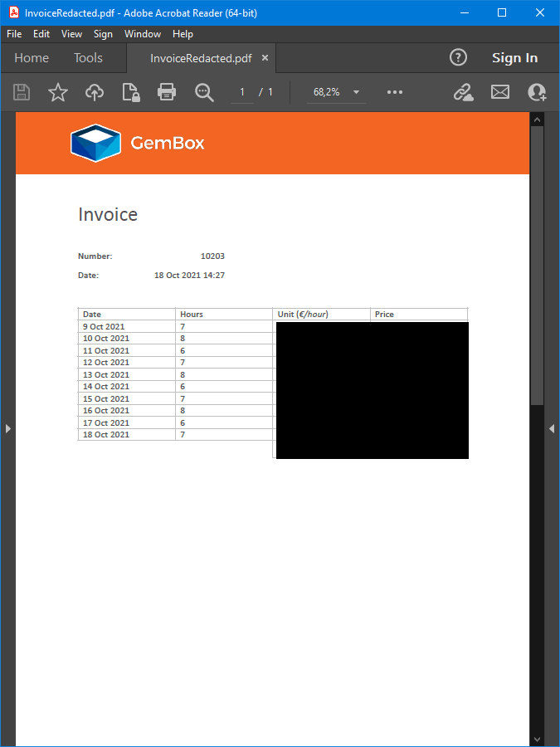
Task: Open the find text magnifier tool
Action: (204, 92)
